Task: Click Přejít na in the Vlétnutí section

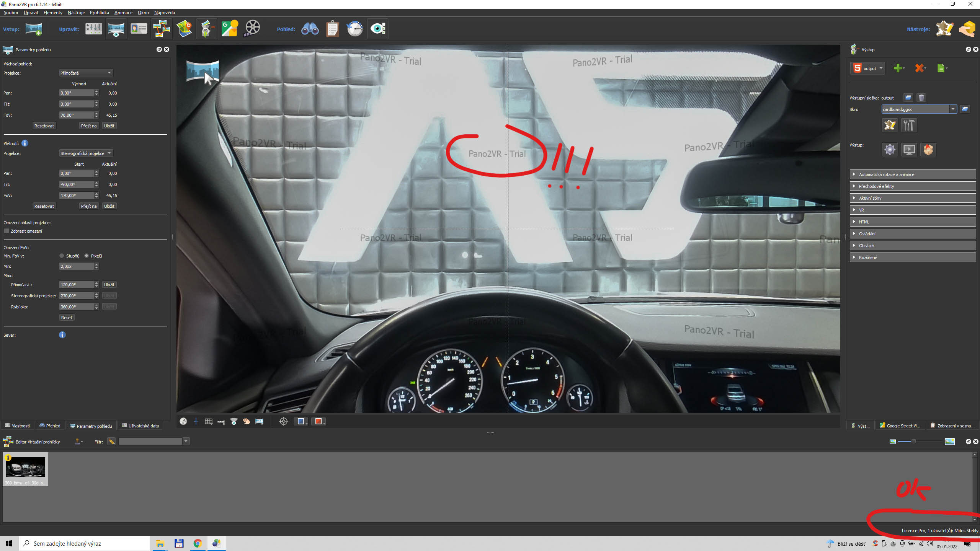Action: click(x=89, y=206)
